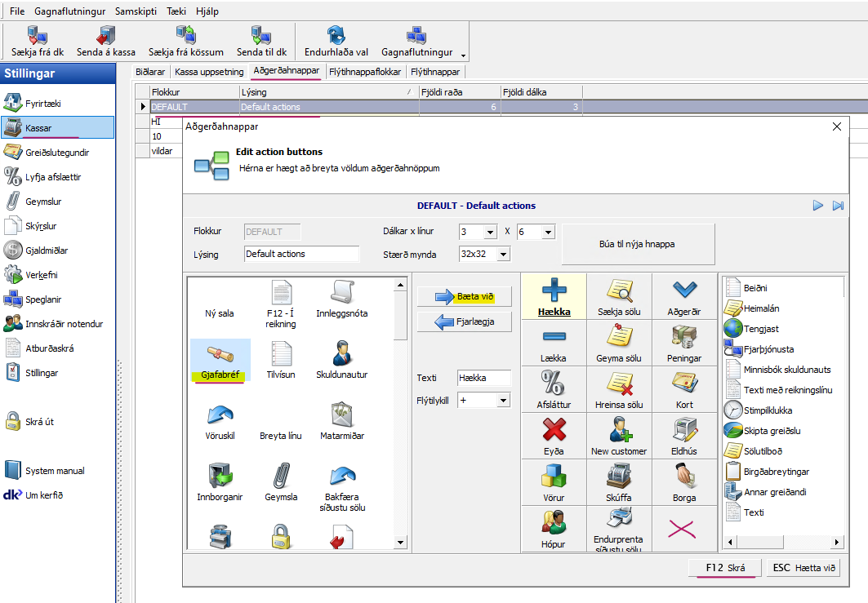Open the Gagnaflutningur menu
868x603 pixels.
pyautogui.click(x=69, y=12)
